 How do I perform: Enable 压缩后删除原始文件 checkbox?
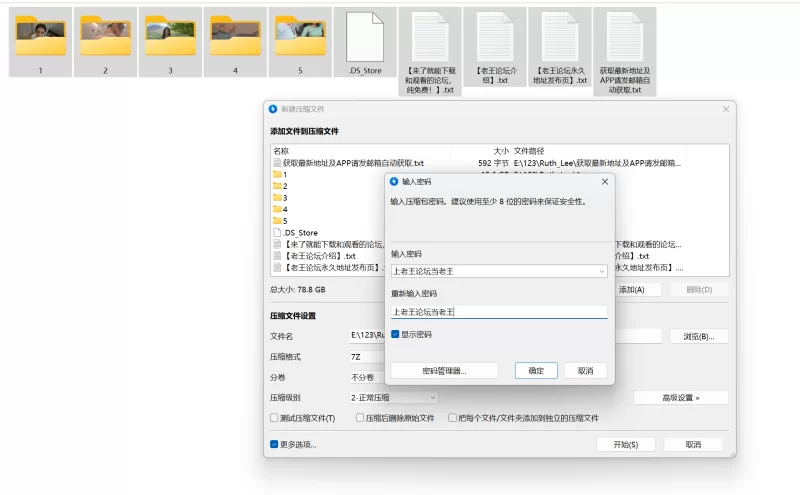pyautogui.click(x=360, y=418)
